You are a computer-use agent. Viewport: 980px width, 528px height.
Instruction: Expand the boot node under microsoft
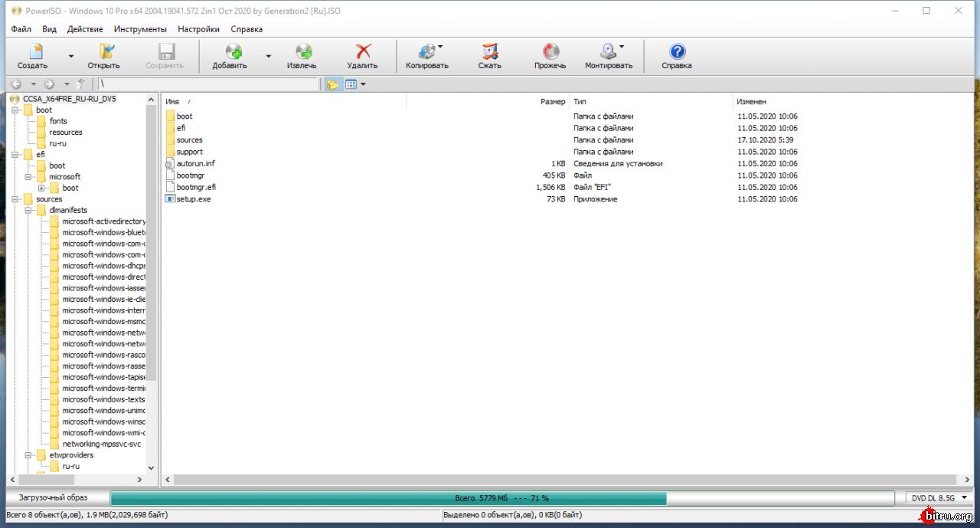click(x=41, y=188)
